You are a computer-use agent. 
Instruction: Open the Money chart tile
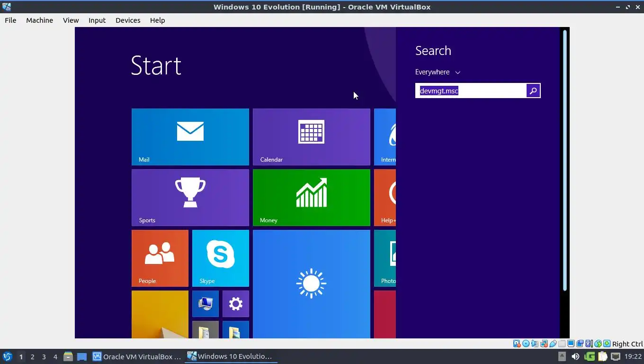[311, 198]
